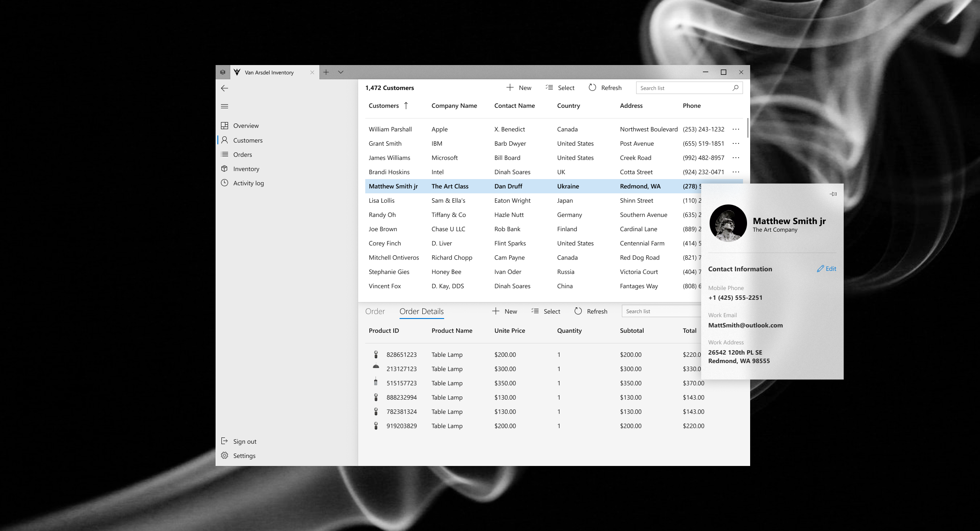
Task: Click the back arrow in sidebar
Action: click(x=225, y=88)
